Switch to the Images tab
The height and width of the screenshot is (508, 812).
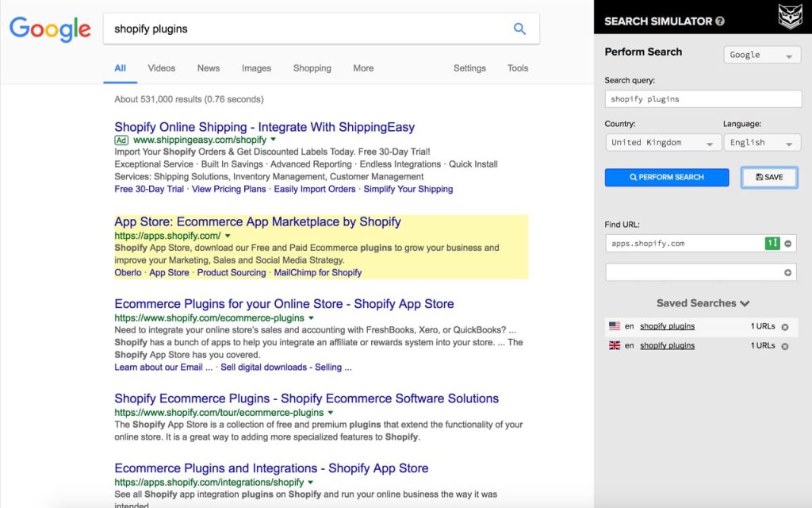[256, 68]
